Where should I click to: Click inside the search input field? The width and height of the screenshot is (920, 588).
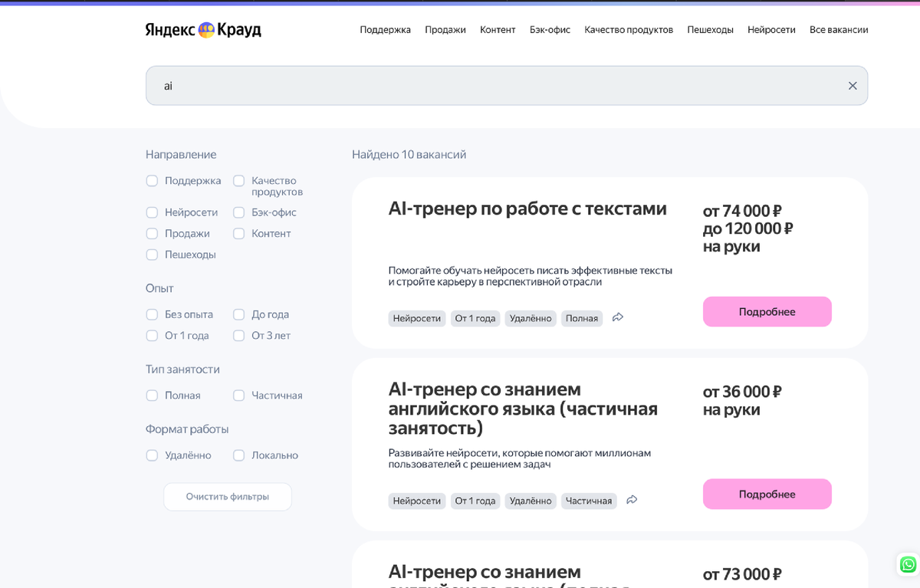460,85
